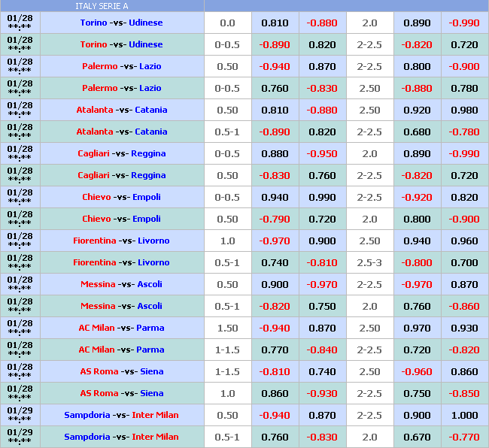Screen dimensions: 489x448
Task: Open Sampdoria vs Inter Milan match with 0.5-1 handicap
Action: [x=121, y=437]
